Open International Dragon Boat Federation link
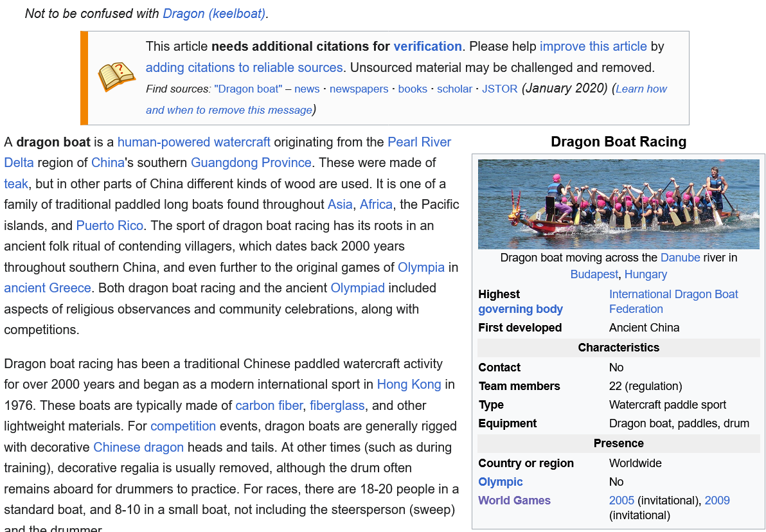Viewport: 766px width, 532px height. point(673,301)
